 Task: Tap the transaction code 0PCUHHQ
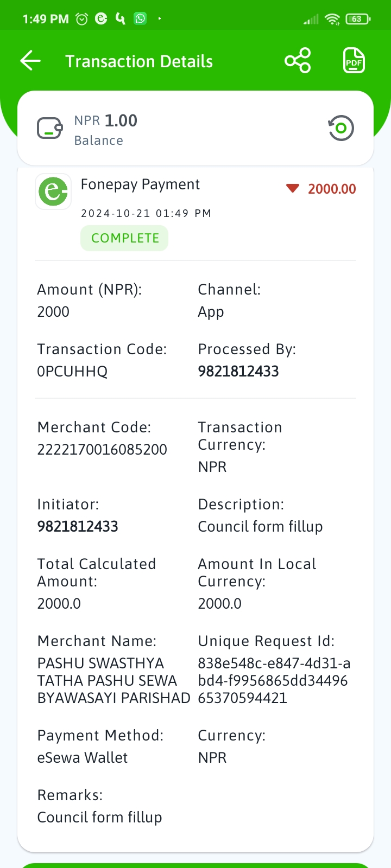pyautogui.click(x=72, y=372)
